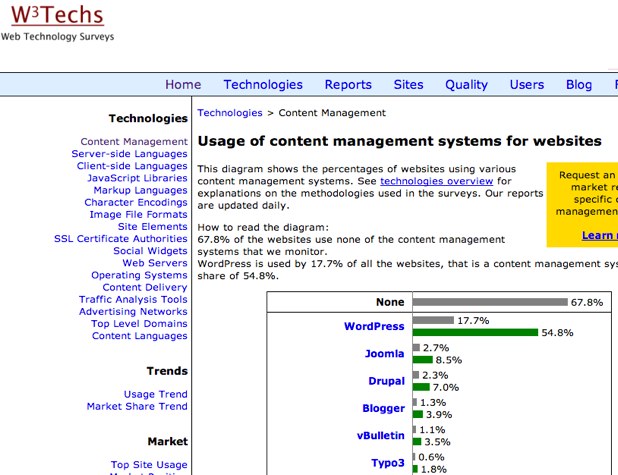The height and width of the screenshot is (475, 618).
Task: Click the Typo3 chart label
Action: tap(388, 463)
